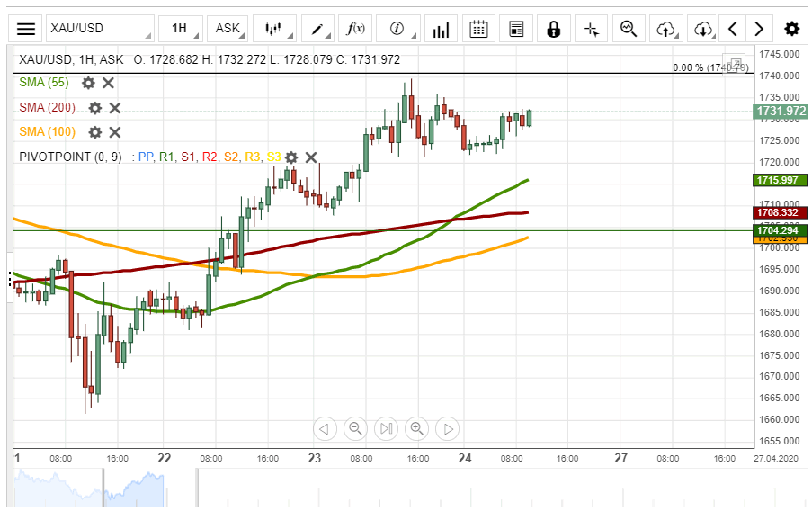Click the 27.04.2020 date label

(776, 459)
